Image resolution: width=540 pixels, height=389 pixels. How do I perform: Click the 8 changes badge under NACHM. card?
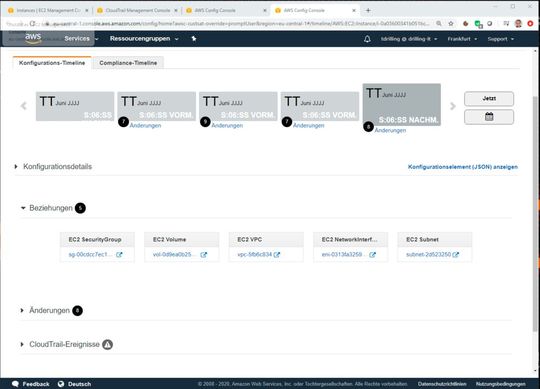point(368,127)
